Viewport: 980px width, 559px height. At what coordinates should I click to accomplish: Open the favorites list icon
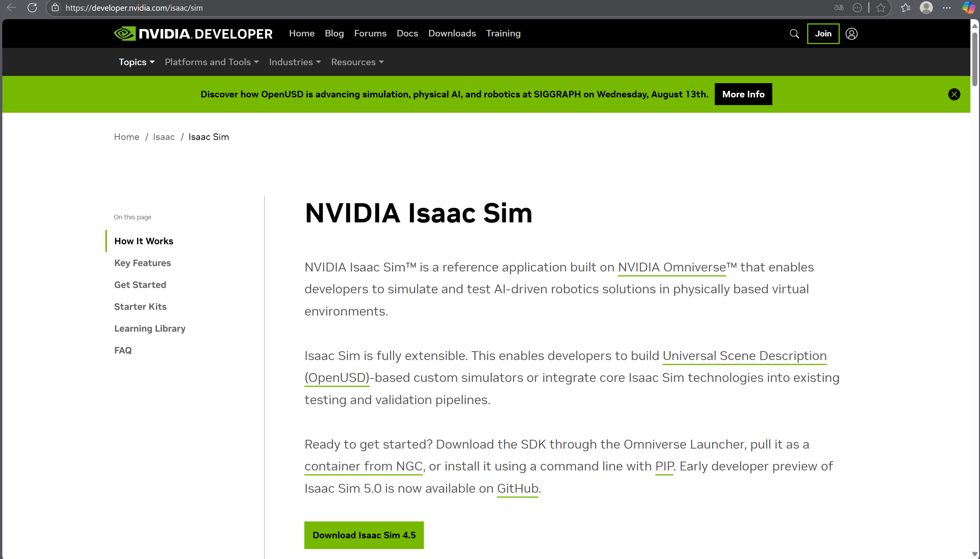906,8
